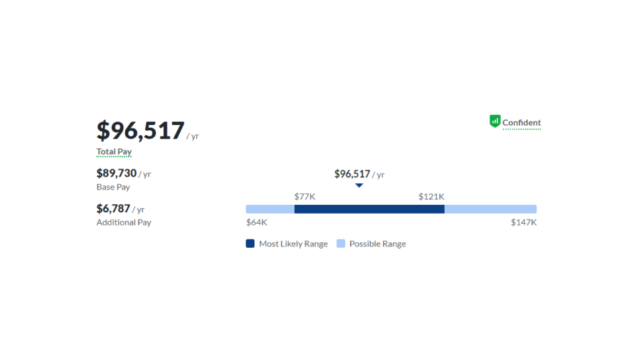Click the $96,517 total pay headline amount
The width and height of the screenshot is (644, 362).
140,130
